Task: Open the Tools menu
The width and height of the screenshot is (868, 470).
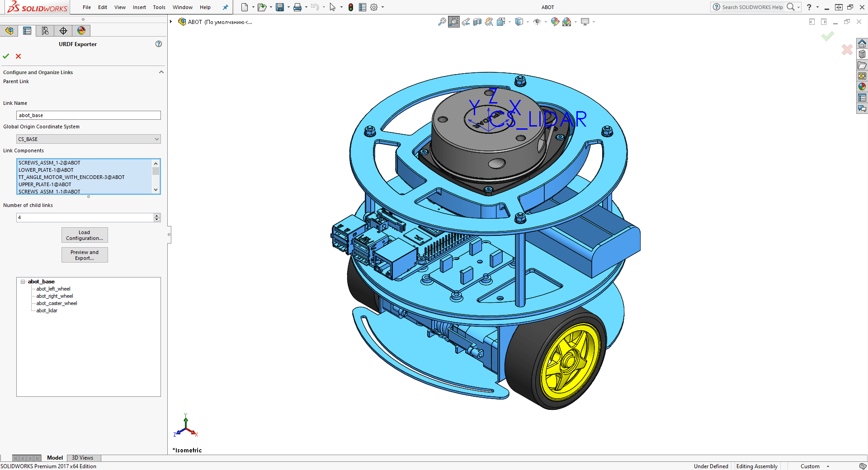Action: coord(159,7)
